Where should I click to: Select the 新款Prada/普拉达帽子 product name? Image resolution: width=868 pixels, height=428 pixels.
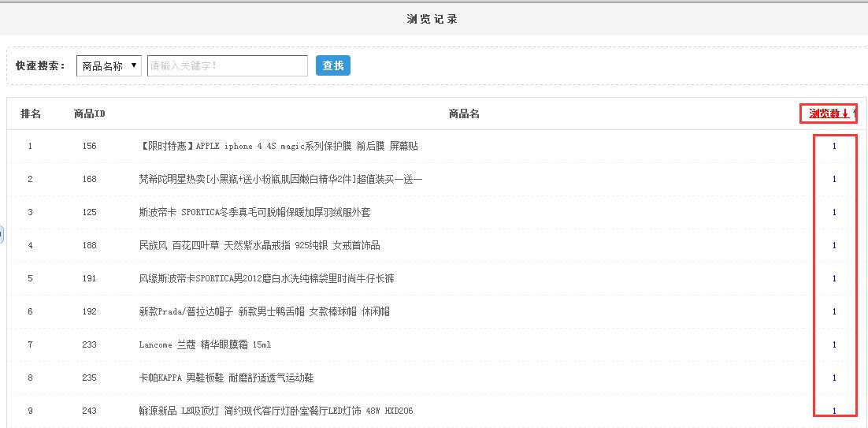(265, 311)
